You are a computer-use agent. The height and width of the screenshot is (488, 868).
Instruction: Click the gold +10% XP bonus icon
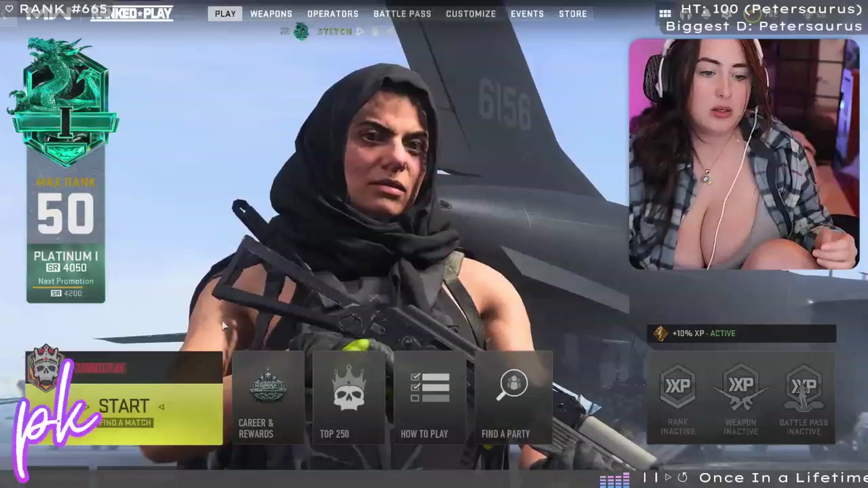pos(660,333)
